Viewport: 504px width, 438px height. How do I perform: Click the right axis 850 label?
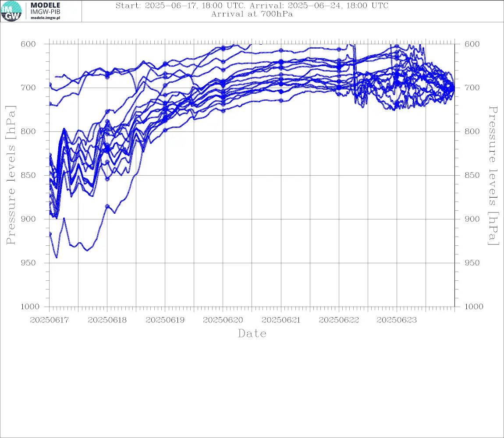[472, 175]
